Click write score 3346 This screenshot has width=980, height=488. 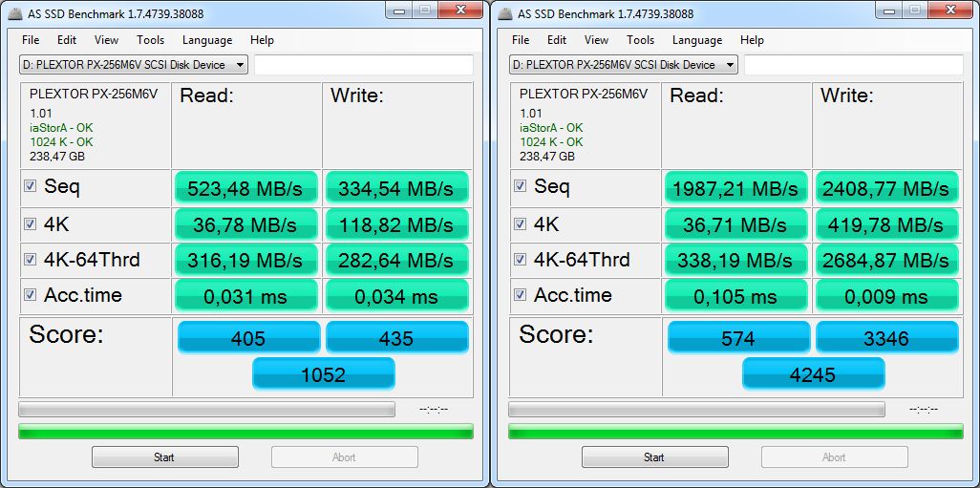coord(887,337)
